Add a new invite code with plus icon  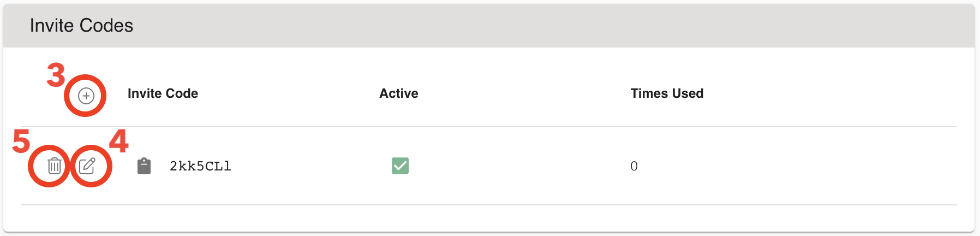[86, 96]
